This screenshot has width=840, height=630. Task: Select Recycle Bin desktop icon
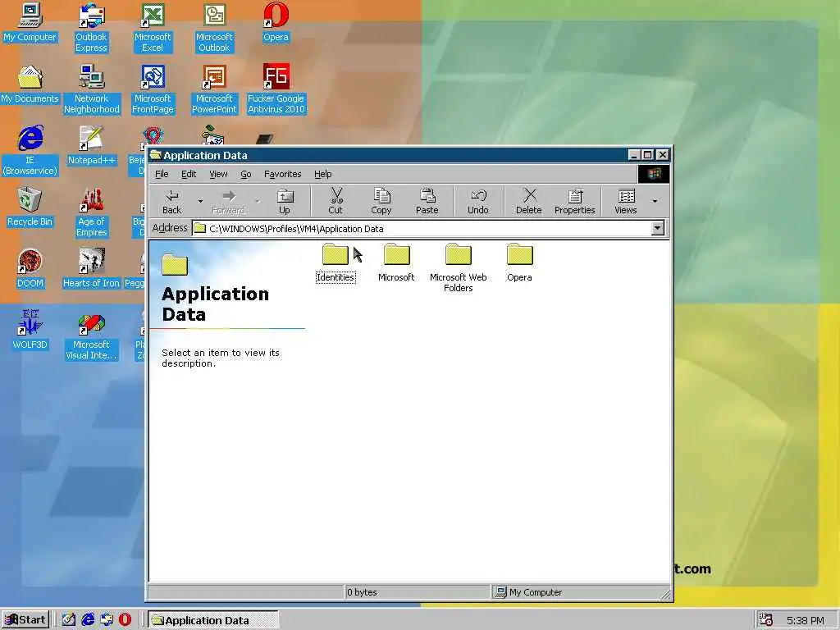coord(30,208)
